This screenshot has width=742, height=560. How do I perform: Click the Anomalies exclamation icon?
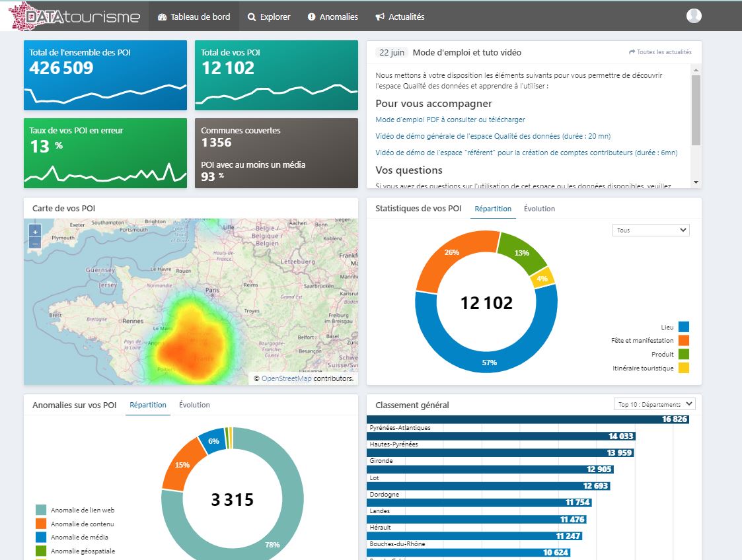click(311, 17)
